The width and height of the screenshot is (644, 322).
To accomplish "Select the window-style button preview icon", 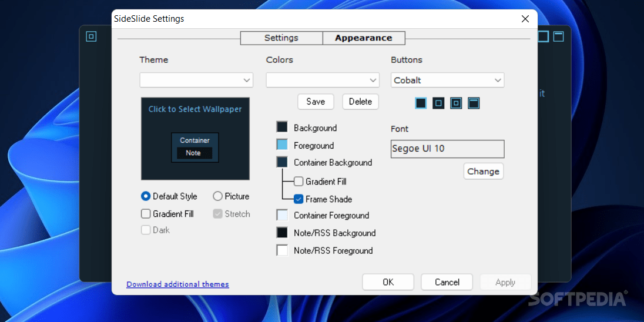I will point(474,103).
